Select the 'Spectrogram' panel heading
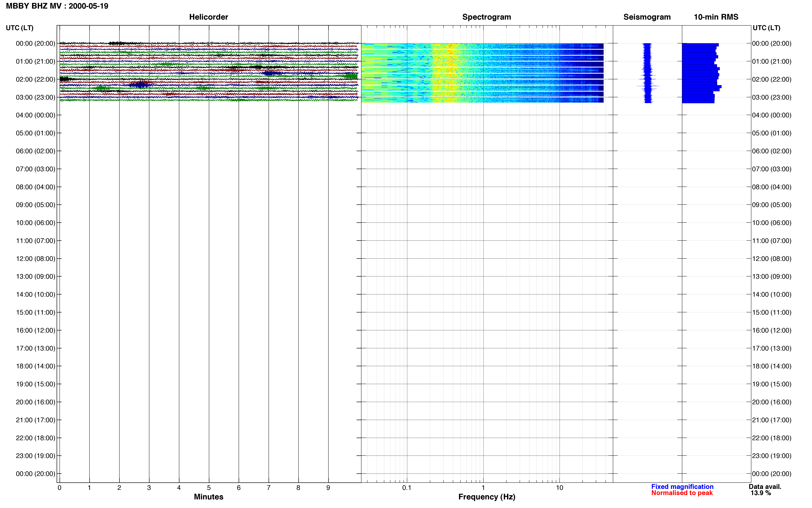The image size is (812, 508). pos(487,17)
